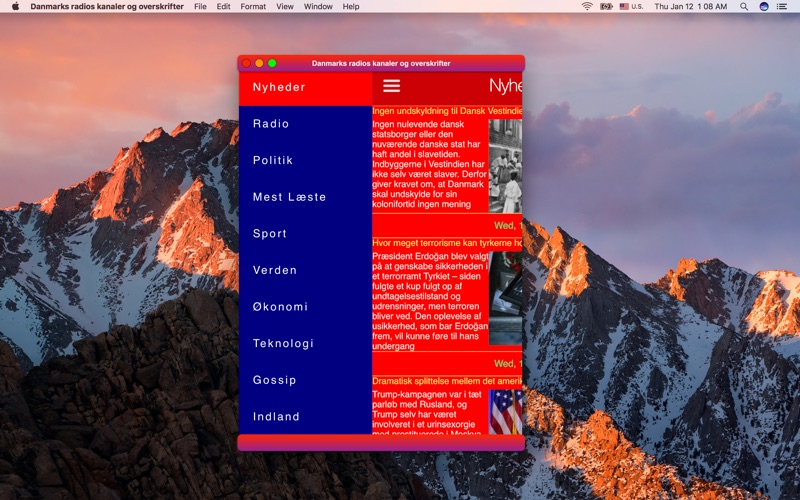Select the Nyheder channel
The height and width of the screenshot is (500, 800).
(x=306, y=87)
